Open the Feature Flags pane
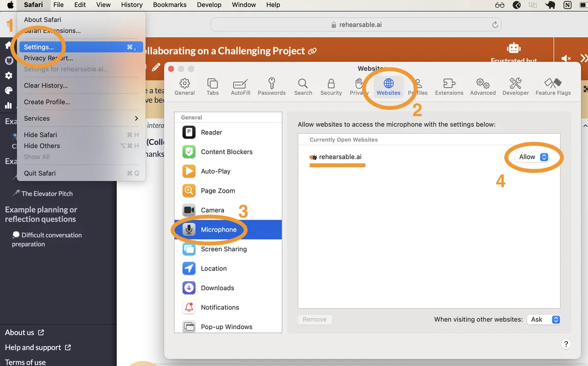The width and height of the screenshot is (588, 366). (553, 86)
